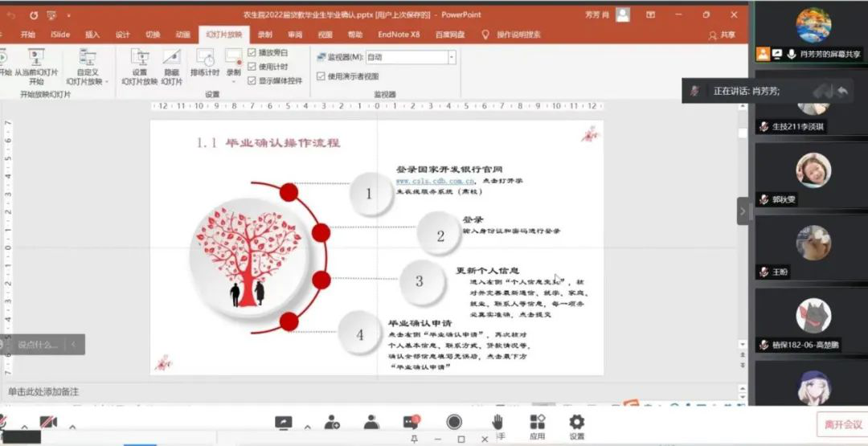Open the invite participants icon
The height and width of the screenshot is (446, 868).
coord(332,422)
